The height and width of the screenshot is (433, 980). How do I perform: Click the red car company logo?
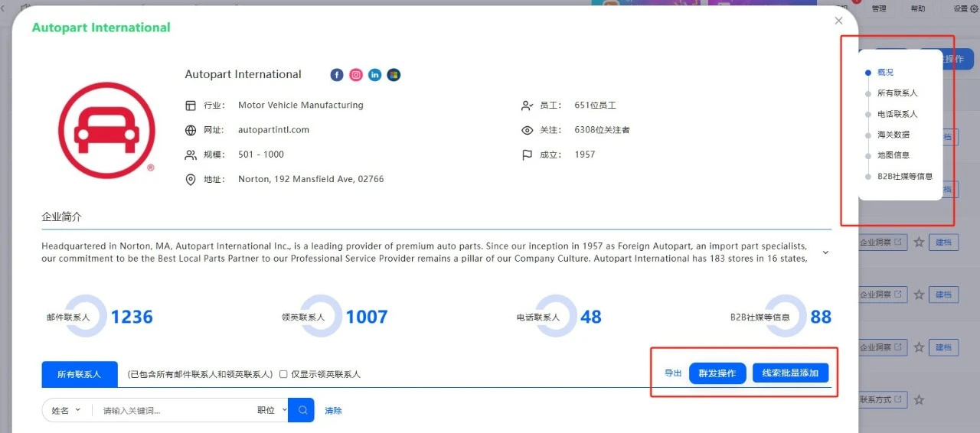pyautogui.click(x=106, y=130)
